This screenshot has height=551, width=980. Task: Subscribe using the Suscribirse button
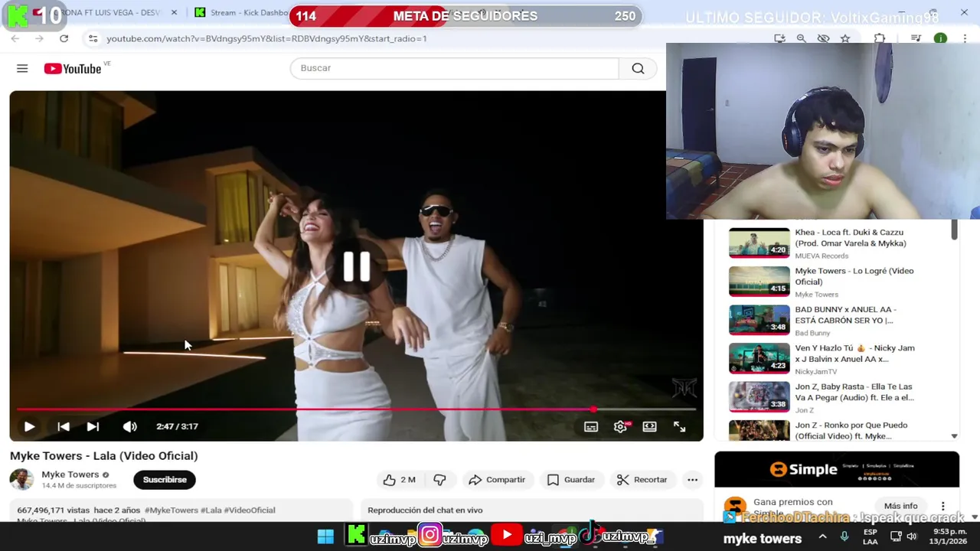pyautogui.click(x=165, y=480)
